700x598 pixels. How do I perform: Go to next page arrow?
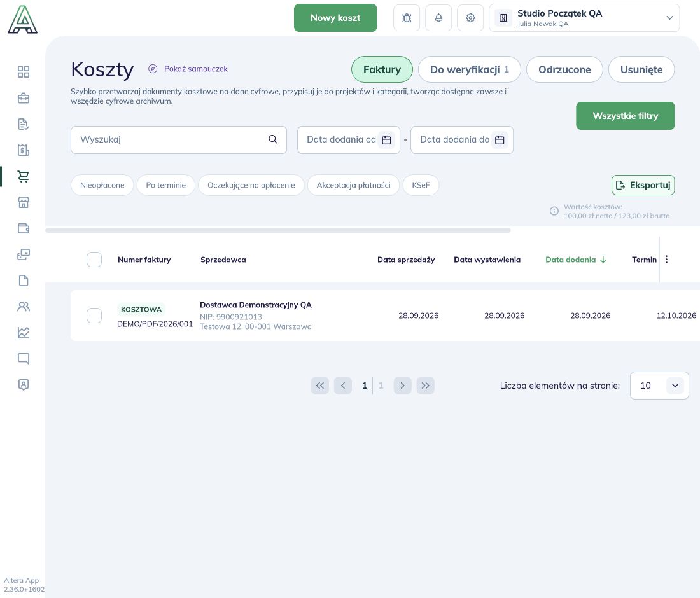(x=403, y=386)
